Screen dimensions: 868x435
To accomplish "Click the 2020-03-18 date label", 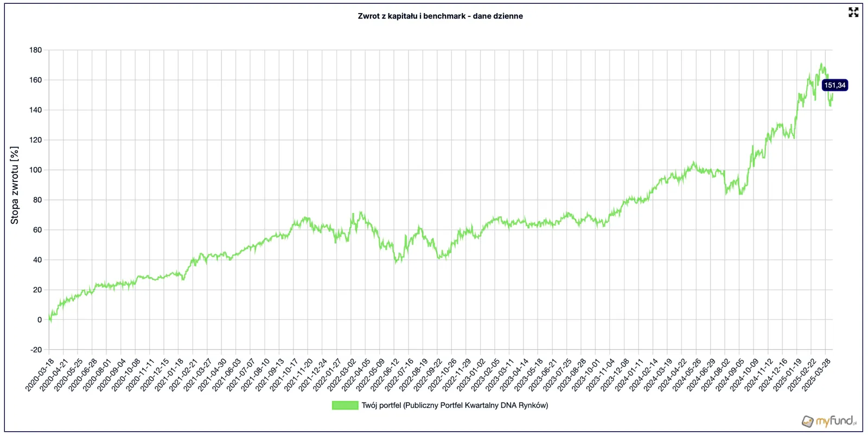I will click(x=40, y=375).
